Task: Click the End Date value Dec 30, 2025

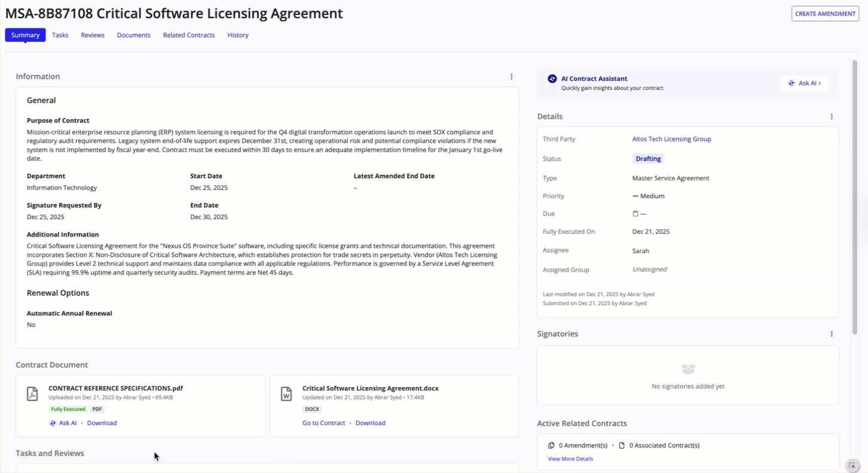Action: coord(209,217)
